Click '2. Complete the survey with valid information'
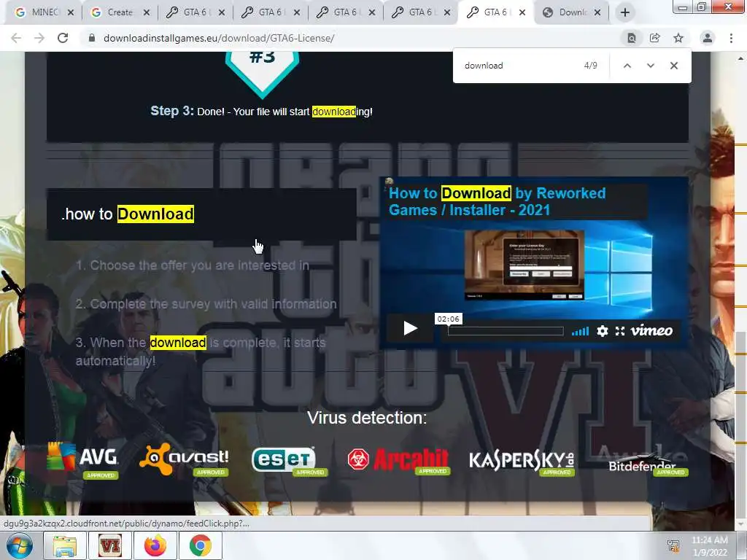The width and height of the screenshot is (747, 560). [x=206, y=304]
